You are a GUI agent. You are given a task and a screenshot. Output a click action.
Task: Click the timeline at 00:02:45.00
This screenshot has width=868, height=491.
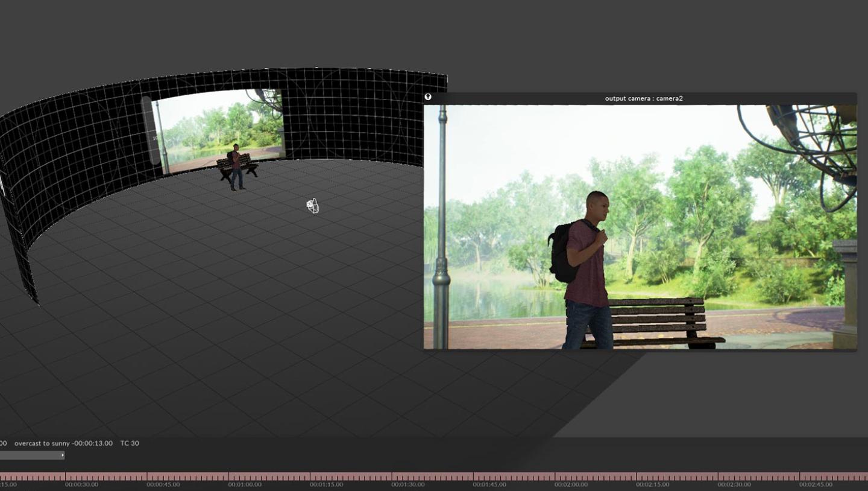click(x=816, y=484)
